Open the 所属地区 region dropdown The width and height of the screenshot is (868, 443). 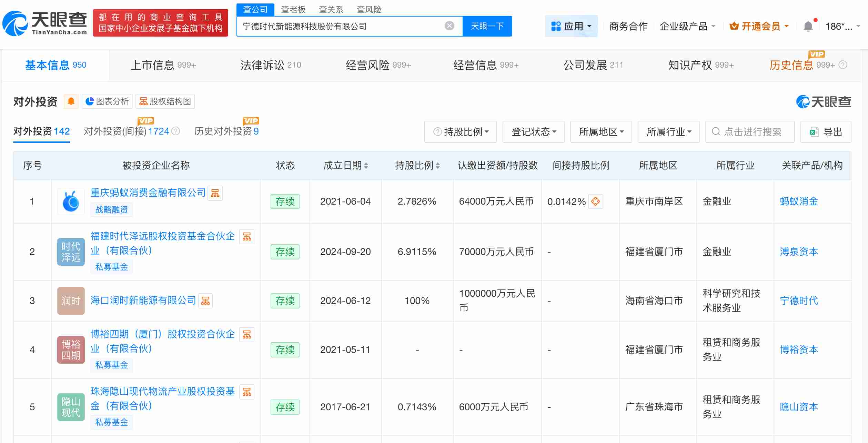[x=600, y=131]
